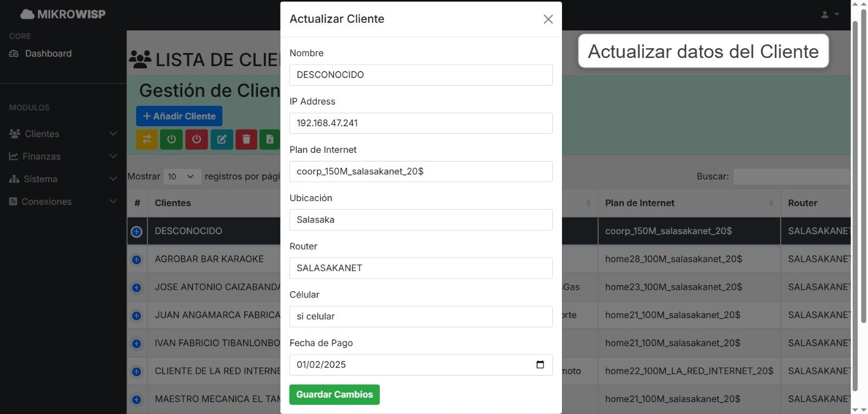
Task: Click the green power activate button
Action: tap(171, 139)
